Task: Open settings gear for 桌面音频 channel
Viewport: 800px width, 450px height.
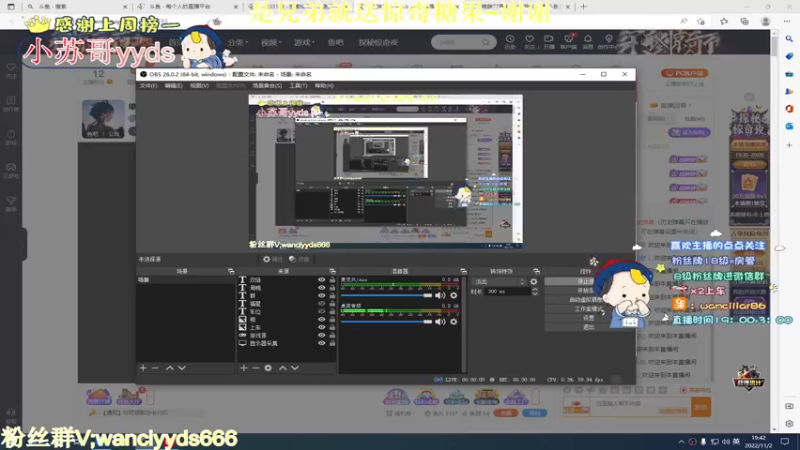Action: point(453,322)
